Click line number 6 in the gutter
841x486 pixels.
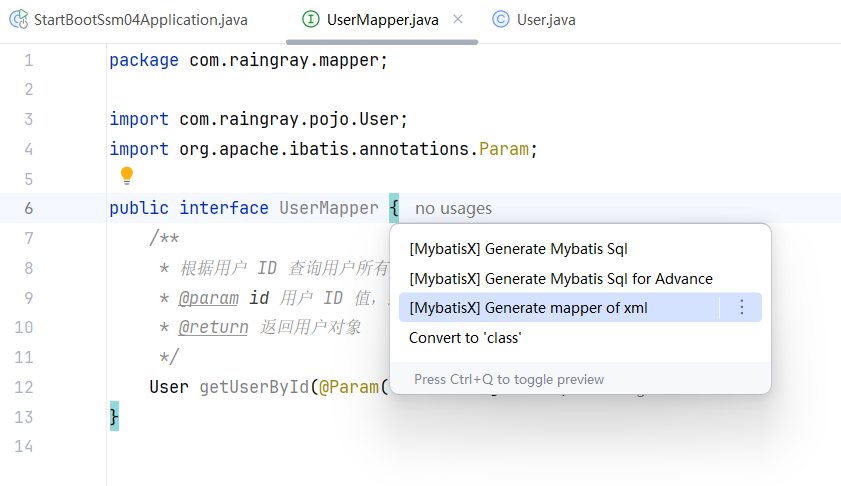[x=28, y=208]
